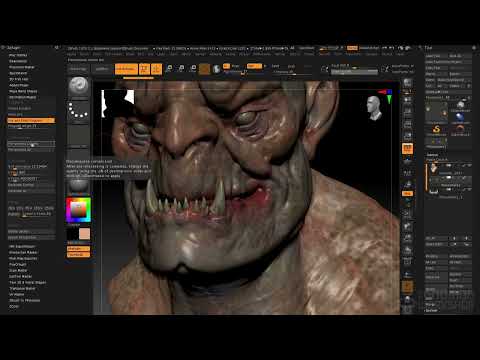The height and width of the screenshot is (360, 480).
Task: Expand the ZColor plugin section
Action: [14, 306]
